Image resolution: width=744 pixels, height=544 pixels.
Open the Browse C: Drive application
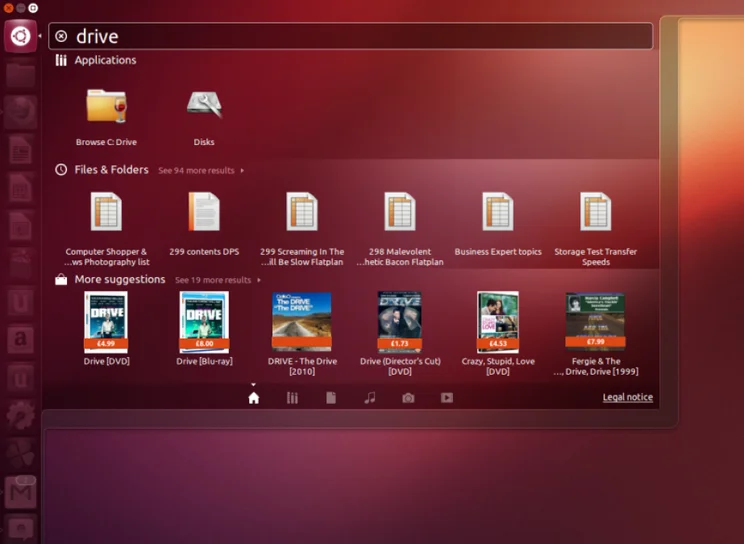coord(106,107)
